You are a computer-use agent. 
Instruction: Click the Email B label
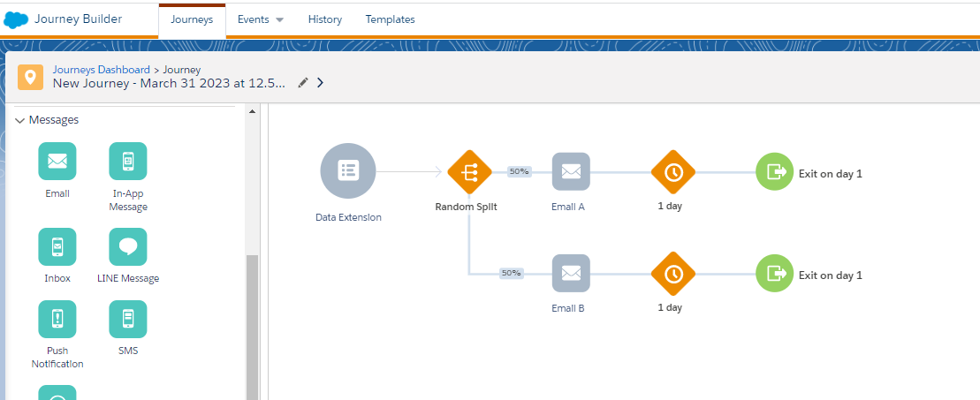568,308
